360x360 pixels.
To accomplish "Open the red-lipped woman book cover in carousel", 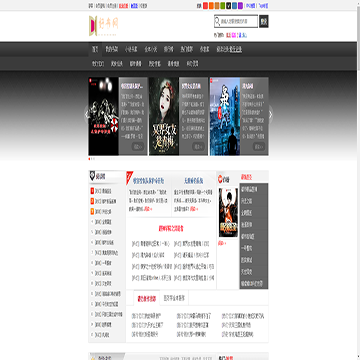I will [x=164, y=116].
